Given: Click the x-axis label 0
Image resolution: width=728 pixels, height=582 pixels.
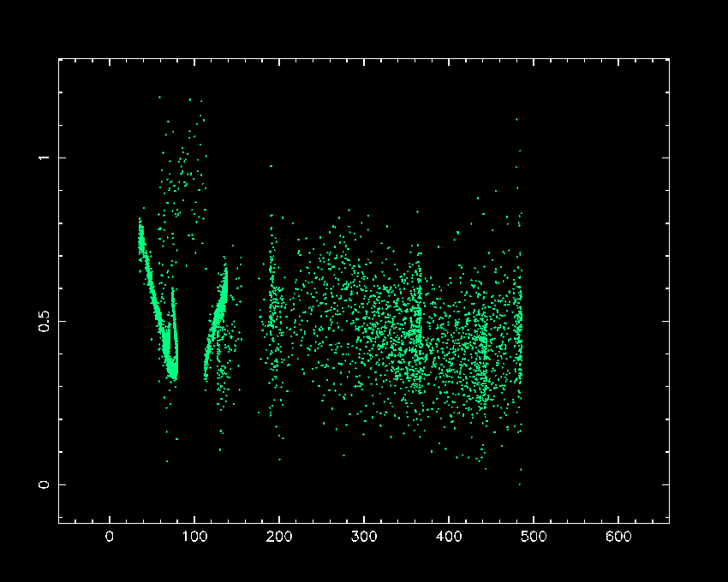Looking at the screenshot, I should 110,537.
